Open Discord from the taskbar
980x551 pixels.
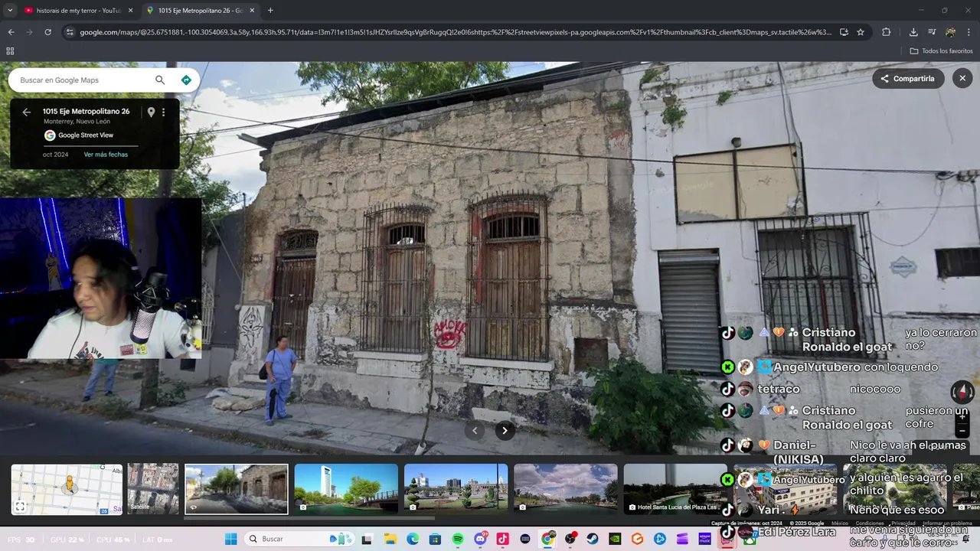click(x=480, y=539)
